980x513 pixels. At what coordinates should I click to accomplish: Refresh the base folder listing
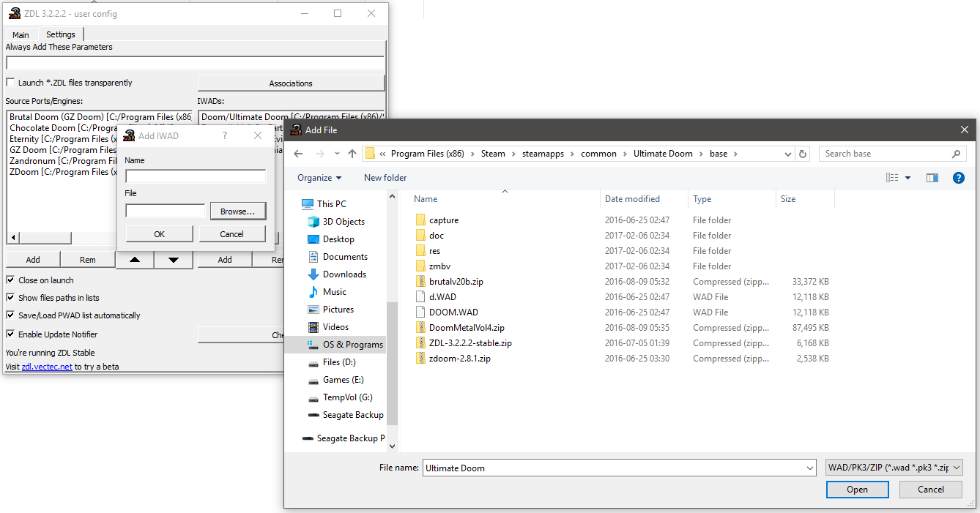click(x=803, y=154)
